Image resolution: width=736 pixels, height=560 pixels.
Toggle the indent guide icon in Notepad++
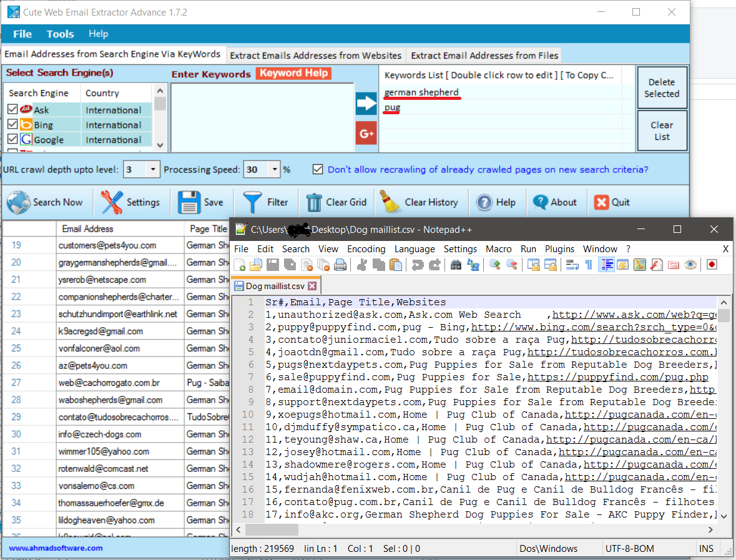pyautogui.click(x=606, y=265)
